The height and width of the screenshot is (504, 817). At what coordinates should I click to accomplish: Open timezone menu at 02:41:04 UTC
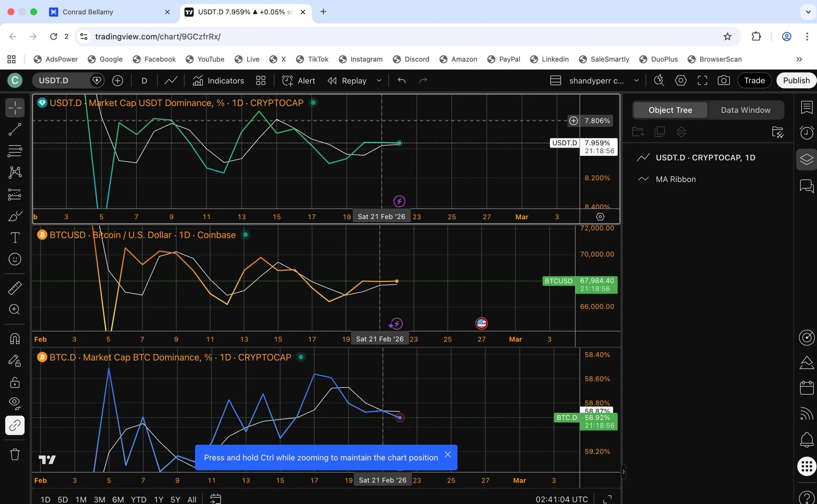click(x=562, y=499)
